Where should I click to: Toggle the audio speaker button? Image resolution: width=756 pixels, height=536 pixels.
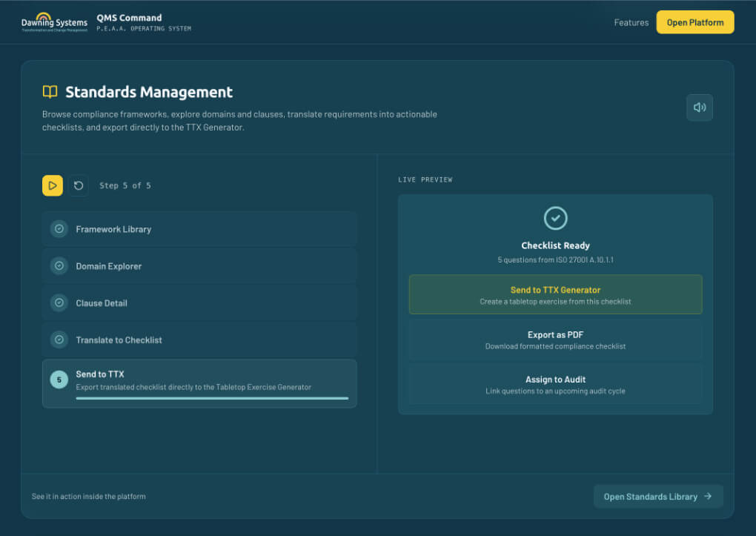(x=699, y=107)
